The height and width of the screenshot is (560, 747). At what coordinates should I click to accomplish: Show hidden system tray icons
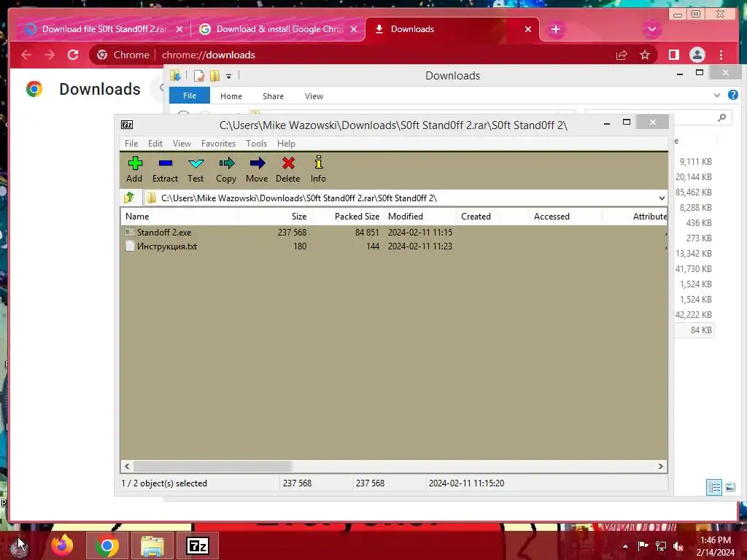point(625,546)
